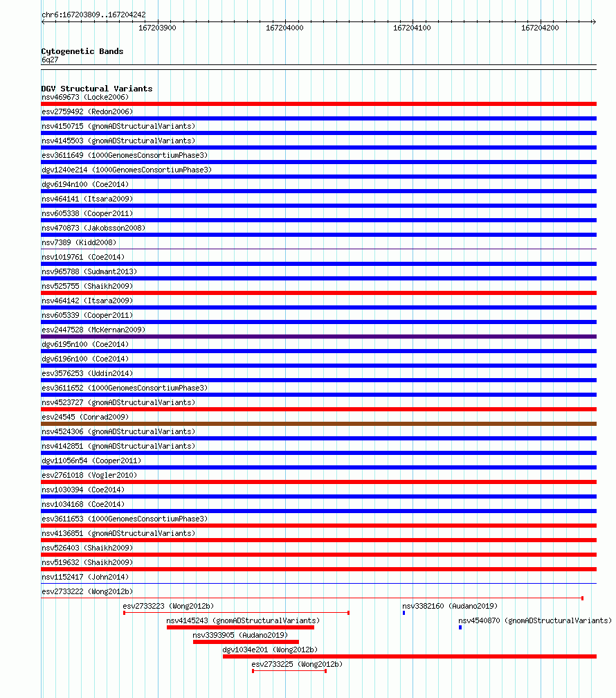Screen dimensions: 616x698
Task: Open nsv4145503 (gnomADStructuralVariants) entry
Action: pos(118,141)
